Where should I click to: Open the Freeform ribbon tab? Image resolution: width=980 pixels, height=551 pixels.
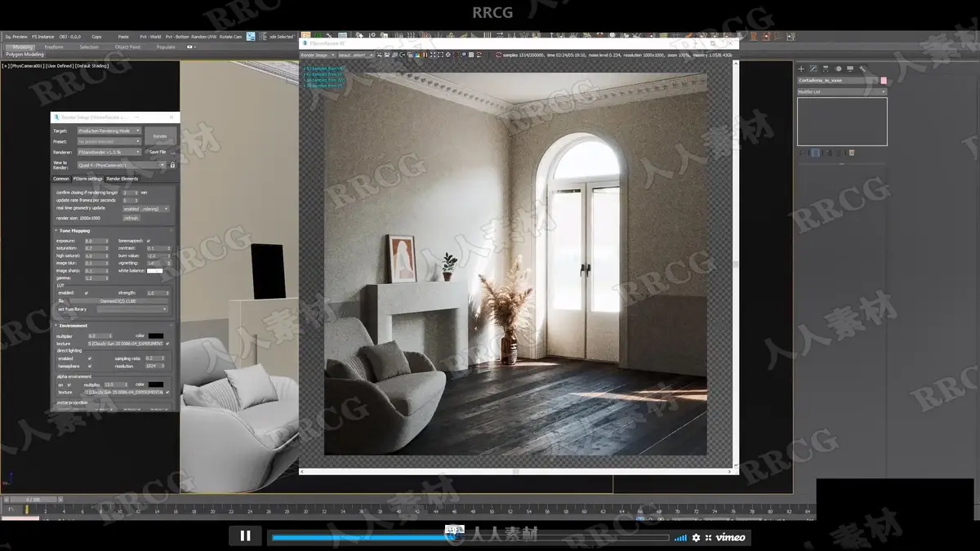(54, 47)
